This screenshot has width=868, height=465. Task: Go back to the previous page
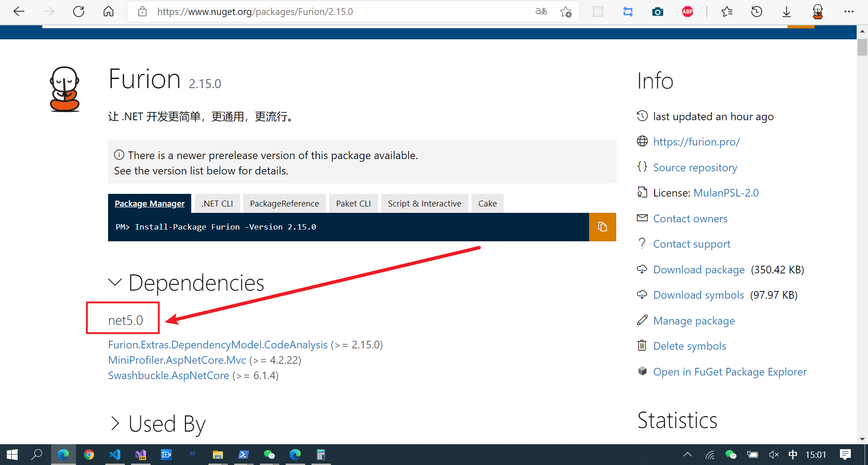point(19,12)
